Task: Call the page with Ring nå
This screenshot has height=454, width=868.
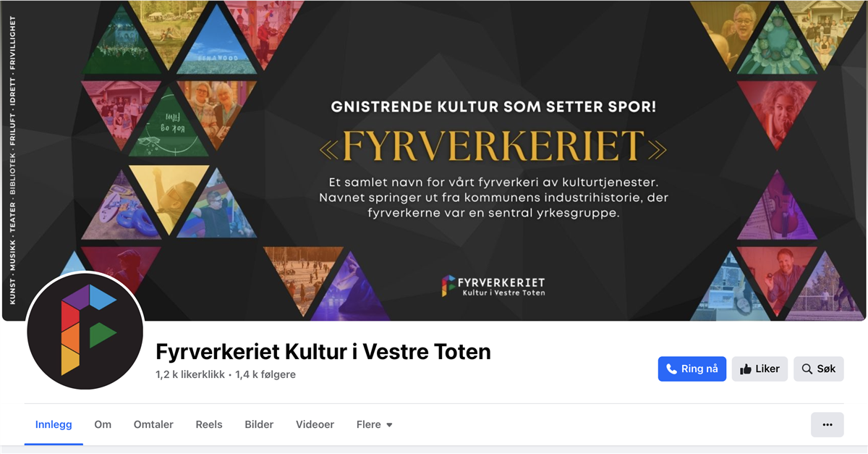Action: point(692,369)
